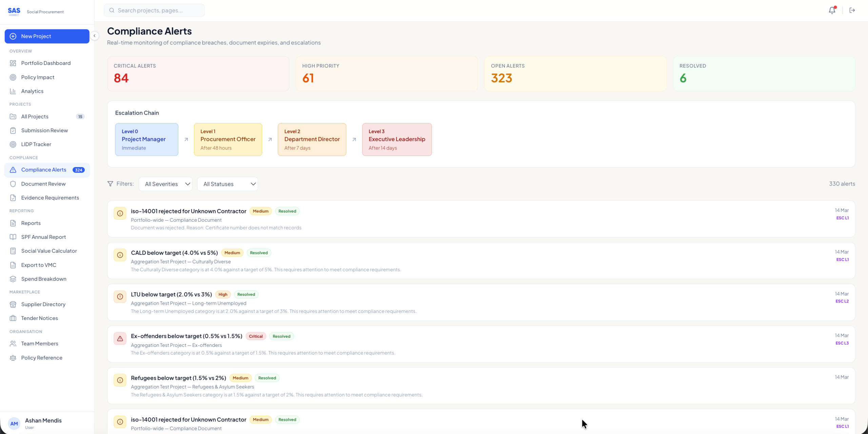Click the High Priority 61 card
Screen dimensions: 868x434
tap(387, 74)
